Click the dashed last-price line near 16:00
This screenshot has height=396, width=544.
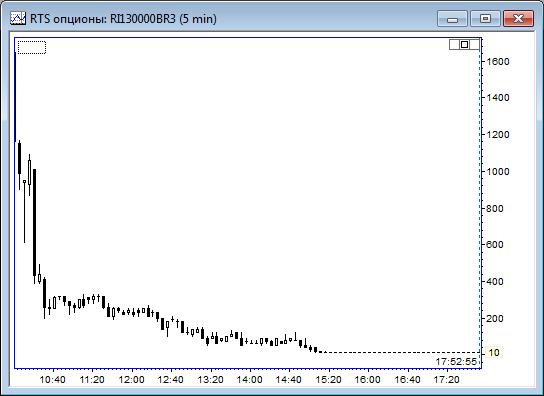point(368,352)
